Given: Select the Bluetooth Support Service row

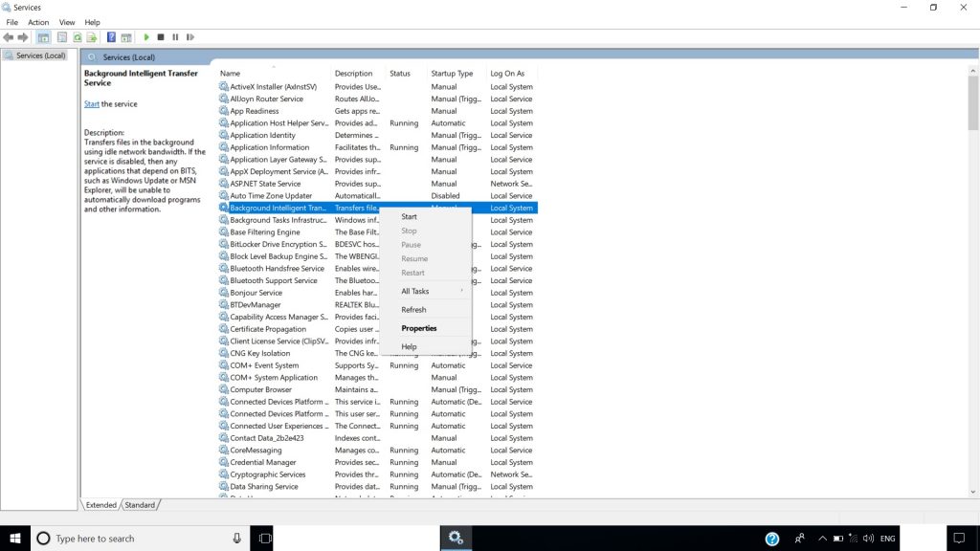Looking at the screenshot, I should click(x=377, y=280).
